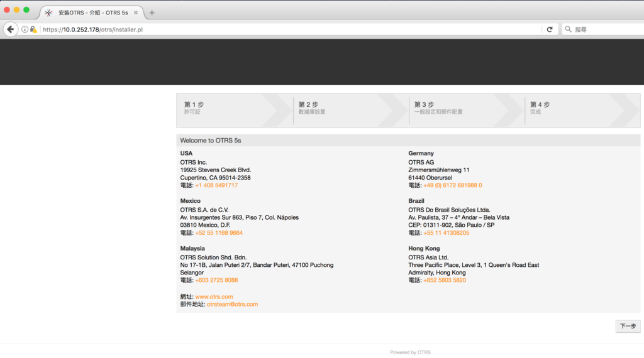644x358 pixels.
Task: Click the OTRS Inc. company name
Action: [x=194, y=163]
